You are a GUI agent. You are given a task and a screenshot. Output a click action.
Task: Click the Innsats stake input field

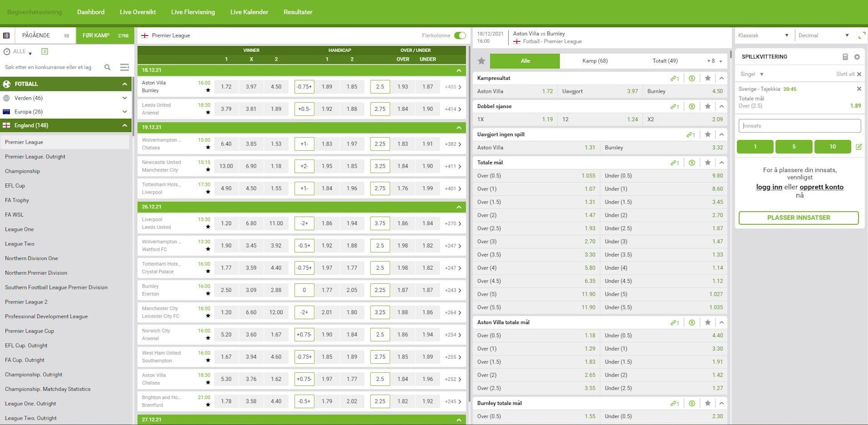coord(798,126)
